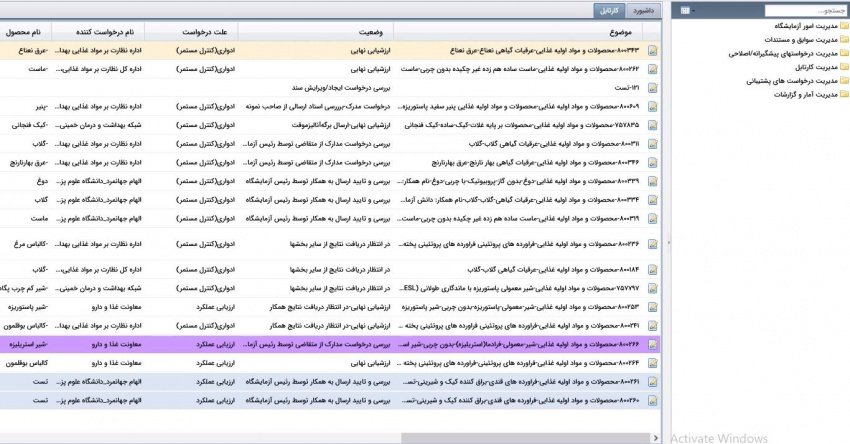Select ارزیابی عملکرد reason in row 800264
The height and width of the screenshot is (444, 850).
point(216,363)
